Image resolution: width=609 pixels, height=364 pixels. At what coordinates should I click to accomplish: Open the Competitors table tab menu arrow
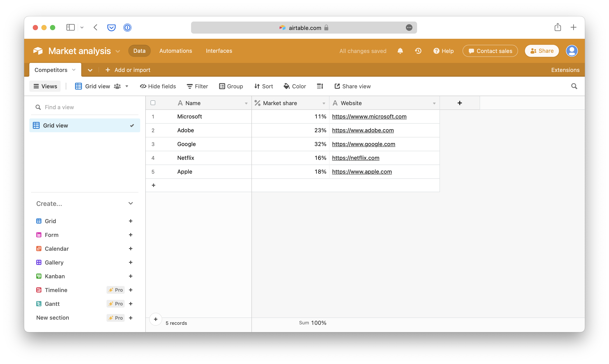tap(74, 70)
